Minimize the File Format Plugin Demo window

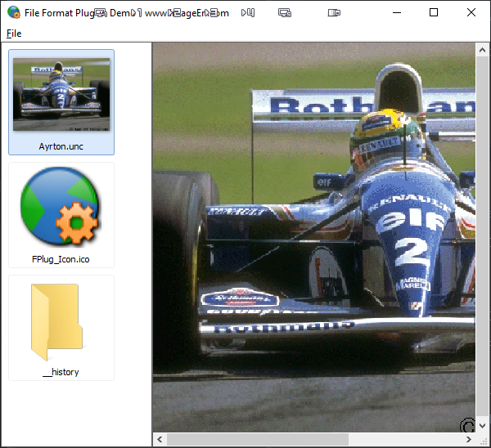pyautogui.click(x=397, y=12)
